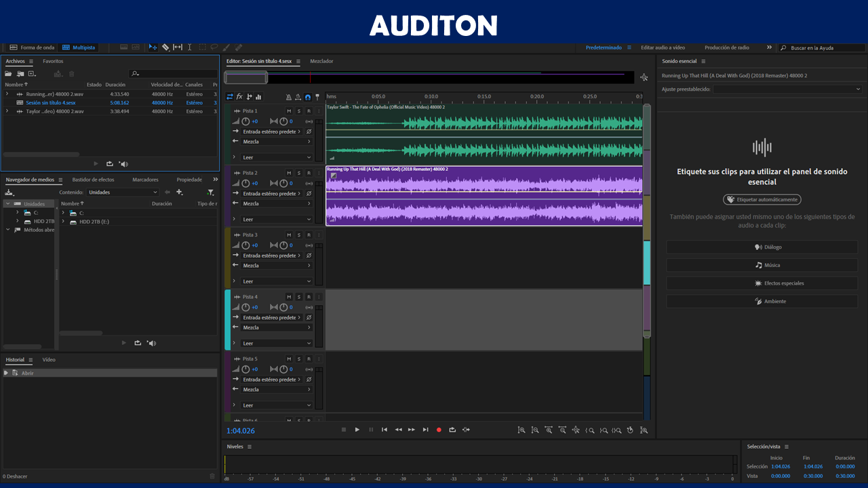Click the red Record button in the transport
868x488 pixels.
[439, 430]
